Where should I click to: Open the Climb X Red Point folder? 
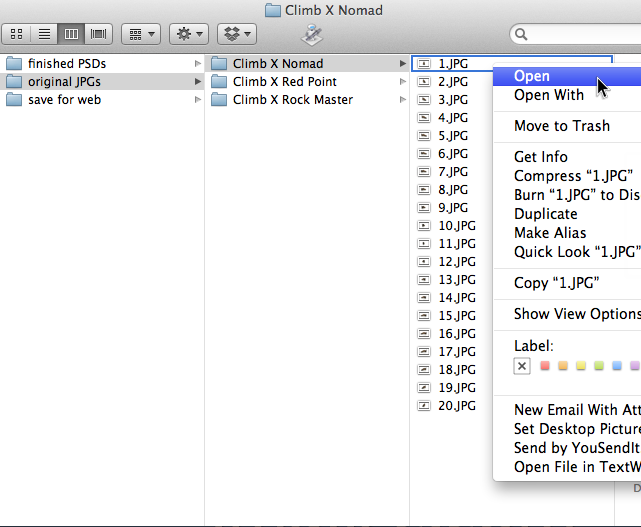point(284,82)
